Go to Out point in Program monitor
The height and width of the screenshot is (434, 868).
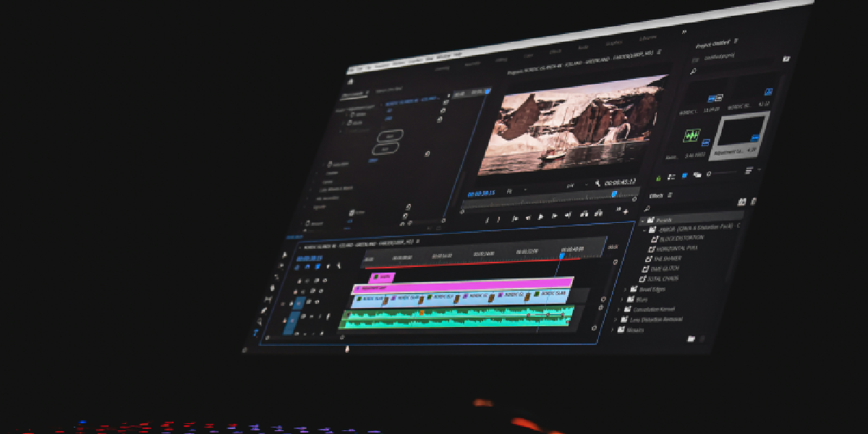[x=569, y=215]
